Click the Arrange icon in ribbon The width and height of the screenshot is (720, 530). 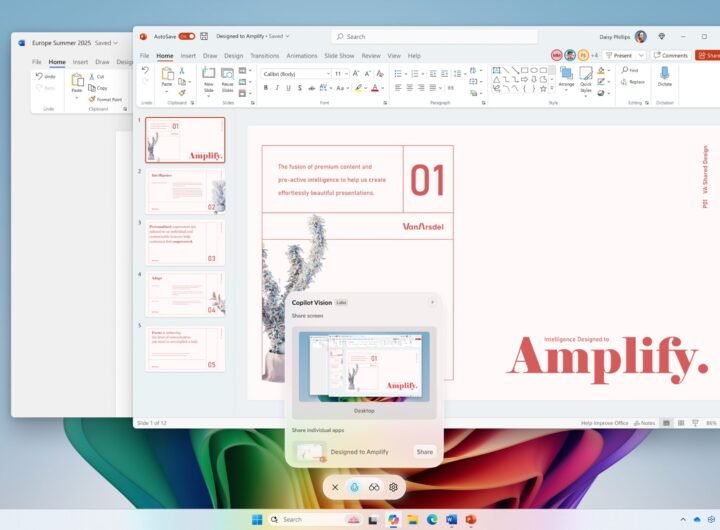[566, 74]
